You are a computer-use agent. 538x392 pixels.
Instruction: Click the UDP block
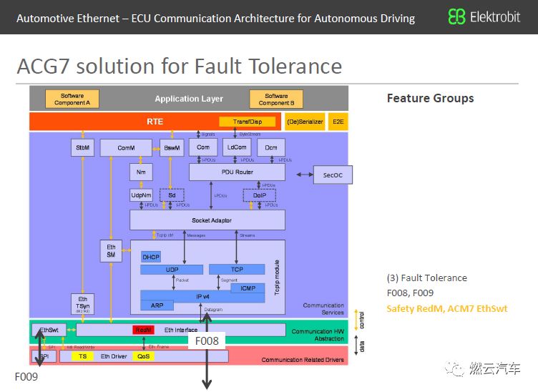(x=172, y=269)
